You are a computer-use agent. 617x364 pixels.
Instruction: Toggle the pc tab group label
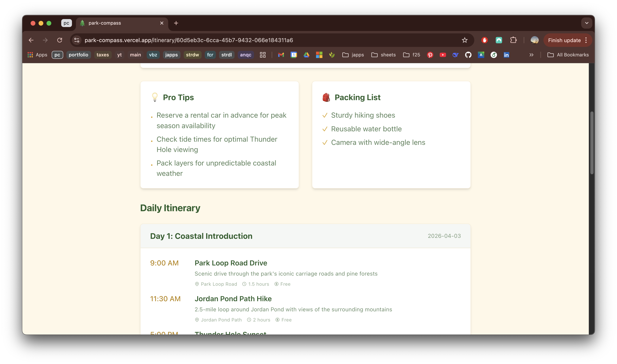click(x=66, y=23)
